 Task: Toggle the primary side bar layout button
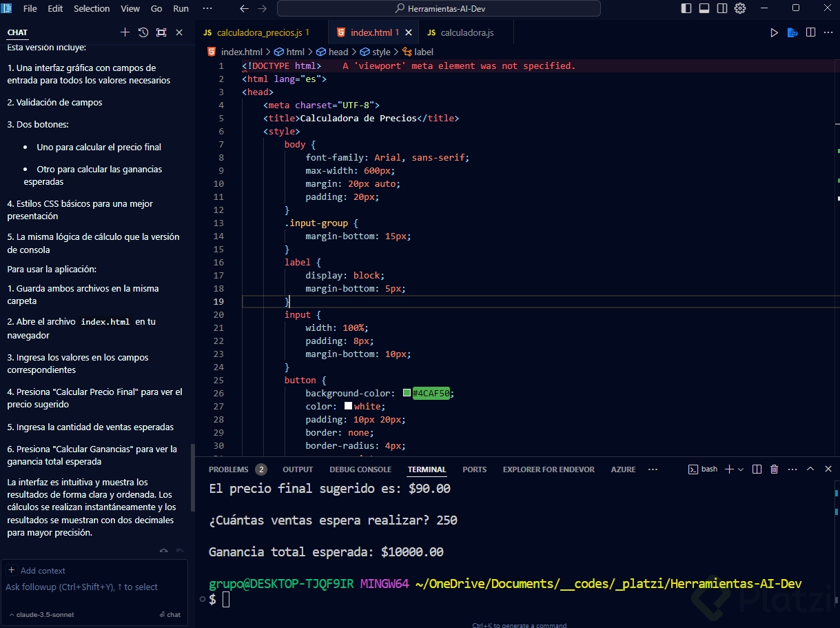tap(686, 8)
